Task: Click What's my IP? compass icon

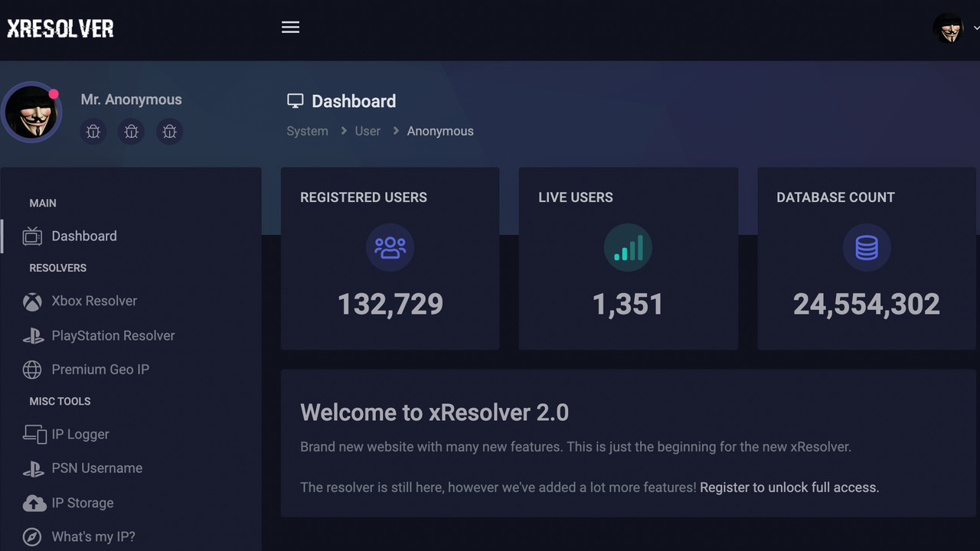Action: pyautogui.click(x=32, y=537)
